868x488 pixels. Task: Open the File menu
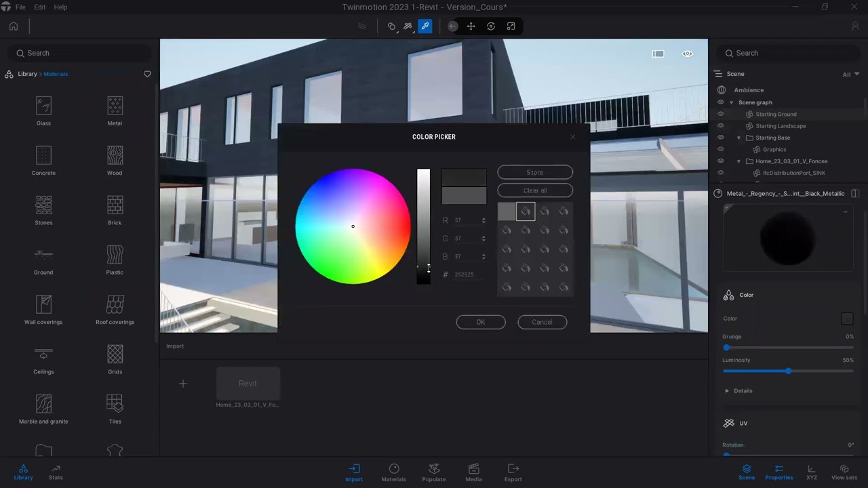(x=20, y=7)
